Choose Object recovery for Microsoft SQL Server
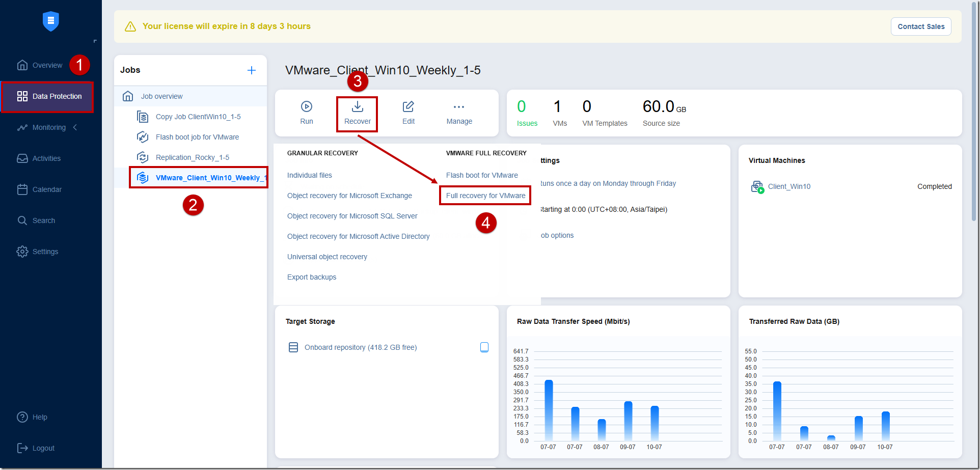The width and height of the screenshot is (980, 470). [x=352, y=216]
